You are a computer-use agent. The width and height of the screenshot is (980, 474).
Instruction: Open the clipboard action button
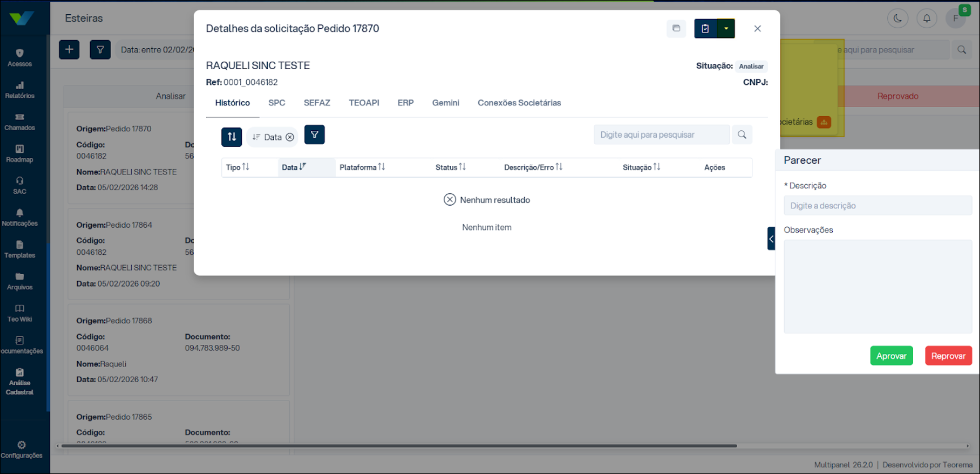tap(705, 28)
